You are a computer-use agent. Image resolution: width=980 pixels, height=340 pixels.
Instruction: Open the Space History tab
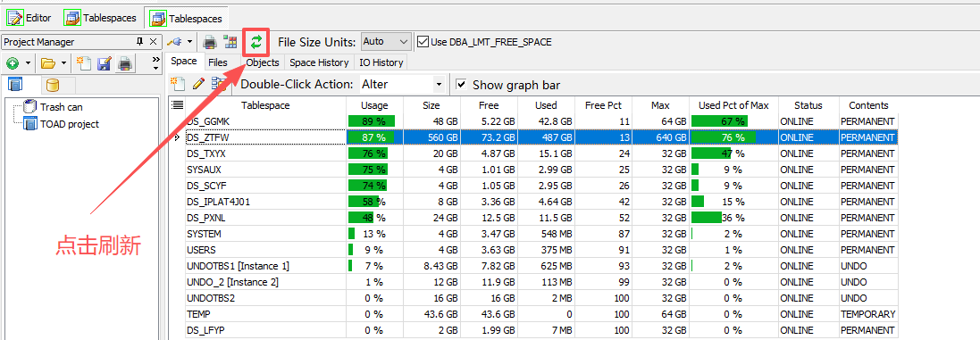[320, 62]
